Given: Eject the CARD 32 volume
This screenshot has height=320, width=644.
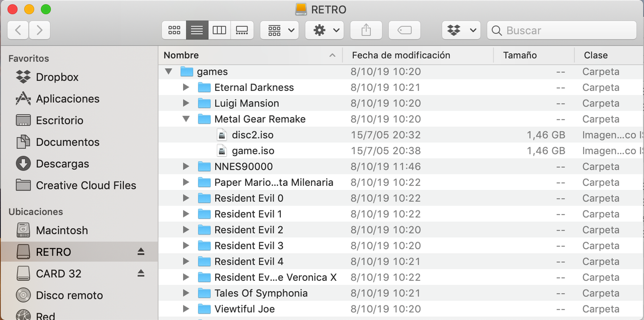Looking at the screenshot, I should coord(141,273).
